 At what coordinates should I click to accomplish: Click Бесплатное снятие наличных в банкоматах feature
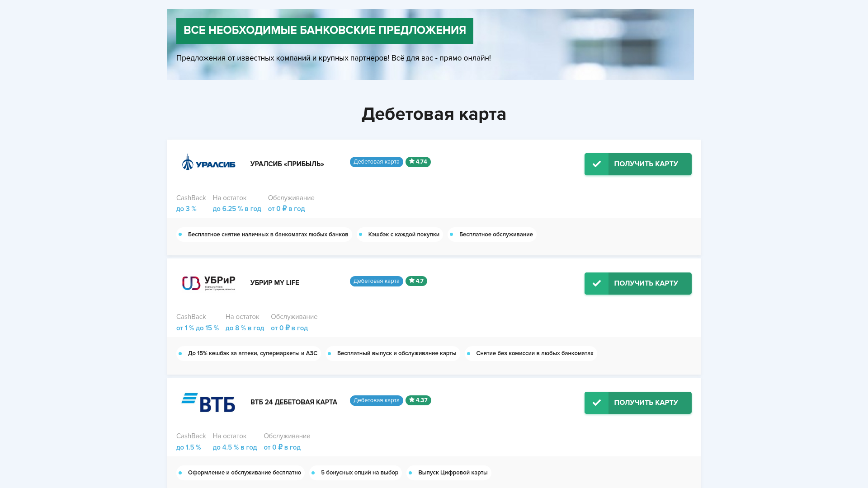[x=264, y=235]
